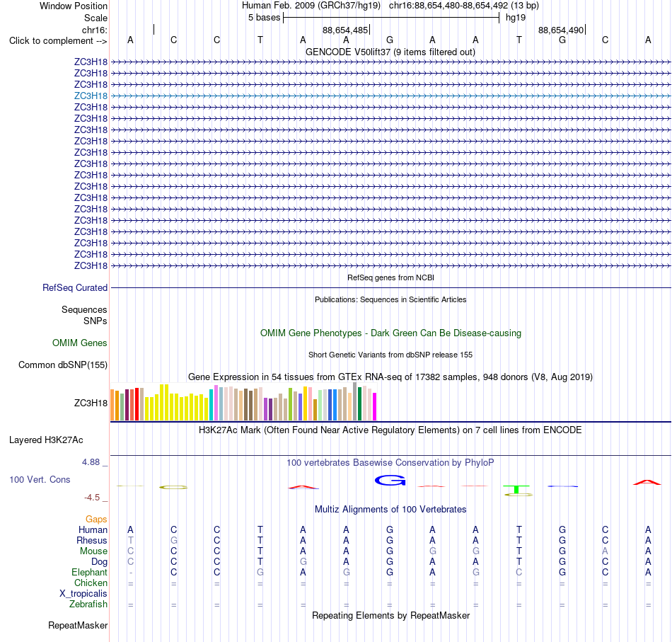Click the dash gap in Elephant alignment row
This screenshot has width=672, height=642.
pyautogui.click(x=131, y=573)
